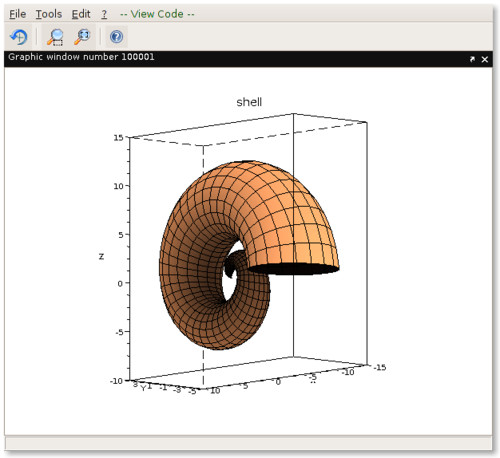
Task: Click the dark opening of the shell
Action: tap(293, 269)
